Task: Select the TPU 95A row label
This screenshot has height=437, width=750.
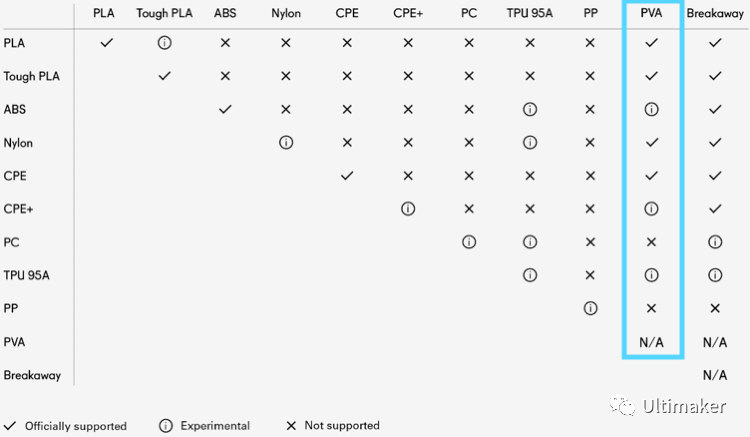Action: point(26,275)
